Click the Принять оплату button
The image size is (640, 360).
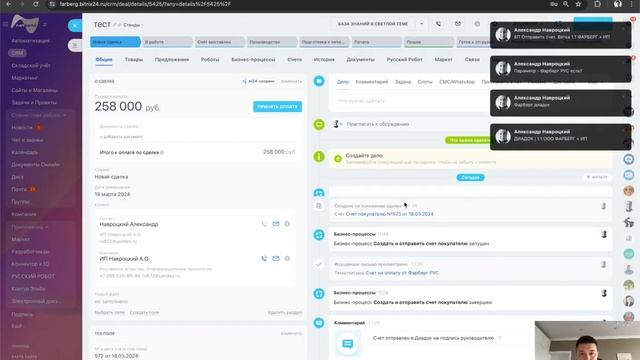278,107
